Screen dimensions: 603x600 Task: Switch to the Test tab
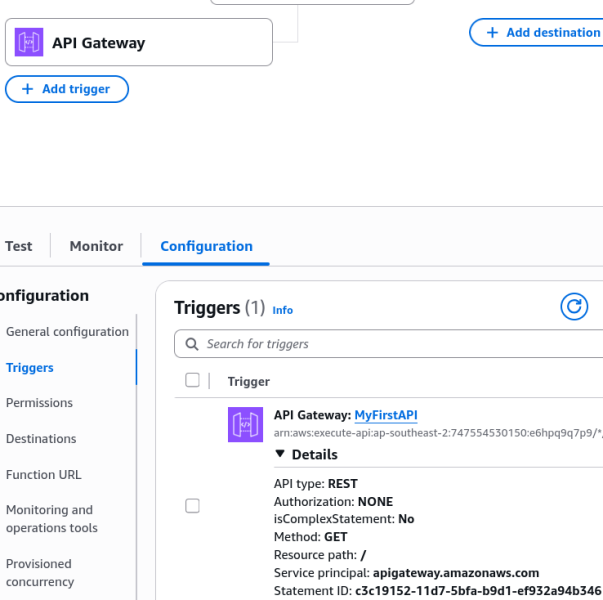click(x=18, y=246)
